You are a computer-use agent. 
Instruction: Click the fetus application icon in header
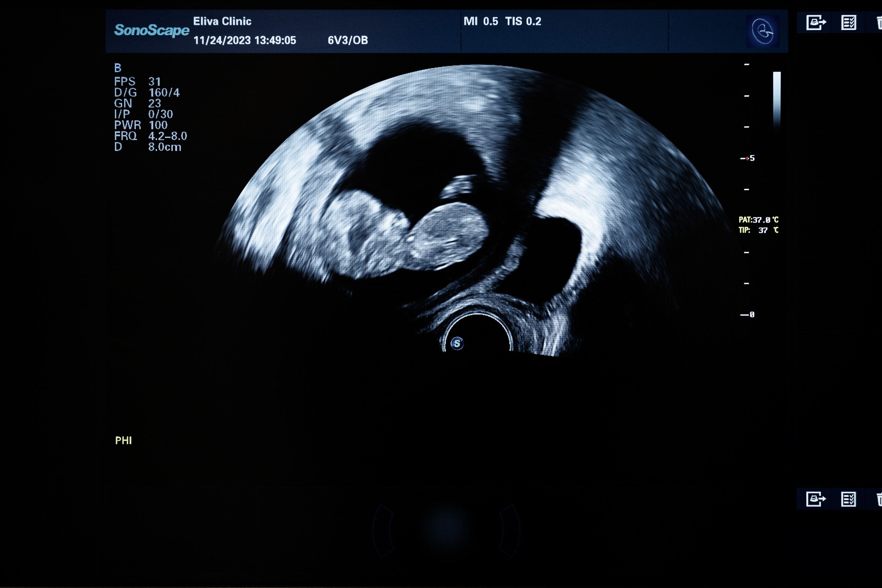pyautogui.click(x=762, y=31)
